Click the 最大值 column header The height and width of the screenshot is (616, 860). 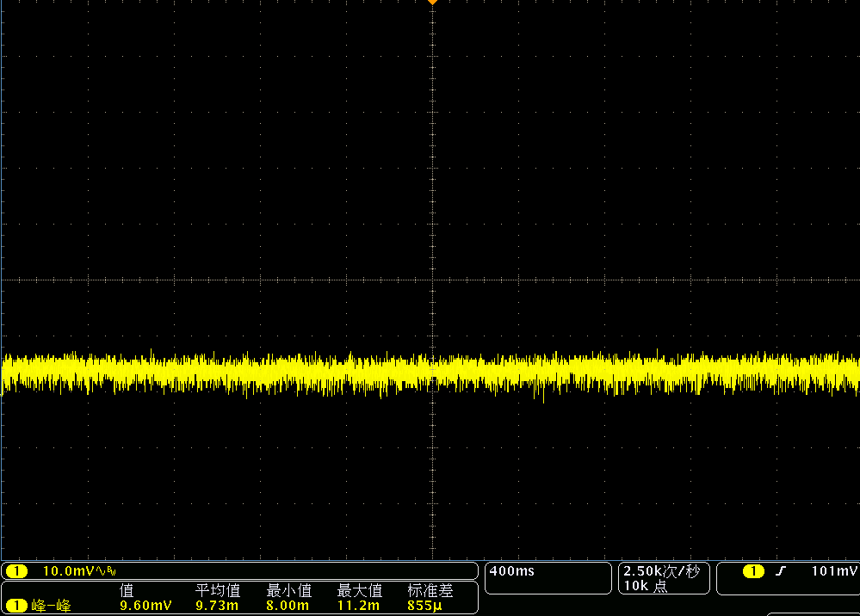[359, 590]
